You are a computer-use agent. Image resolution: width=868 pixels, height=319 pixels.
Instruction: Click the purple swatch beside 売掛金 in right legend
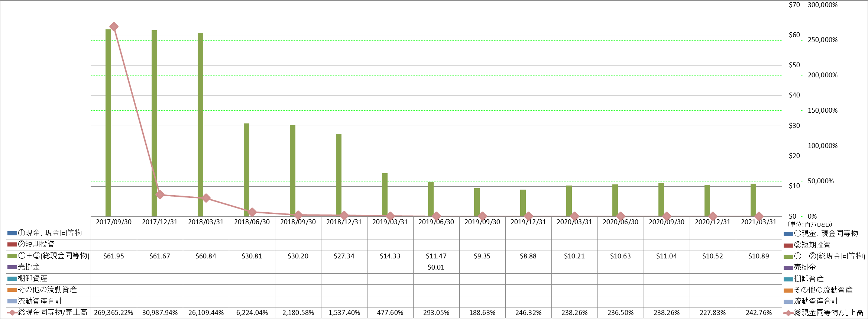pyautogui.click(x=788, y=268)
